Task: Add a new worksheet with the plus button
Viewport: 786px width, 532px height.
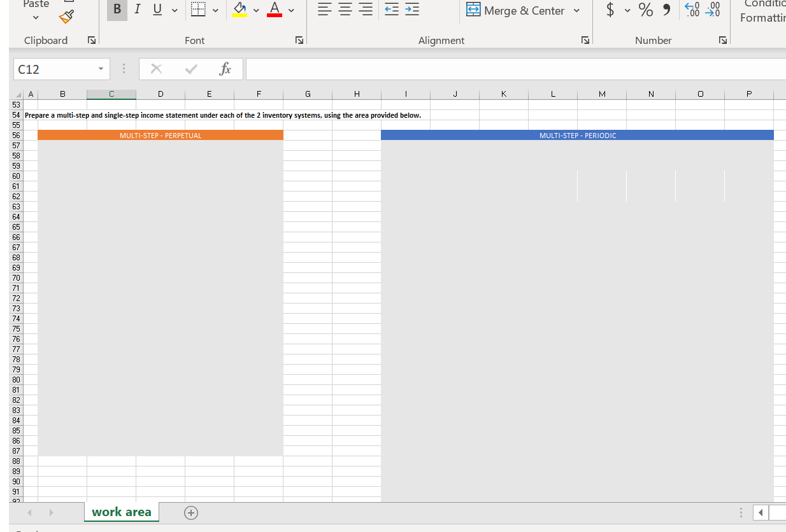Action: click(190, 512)
